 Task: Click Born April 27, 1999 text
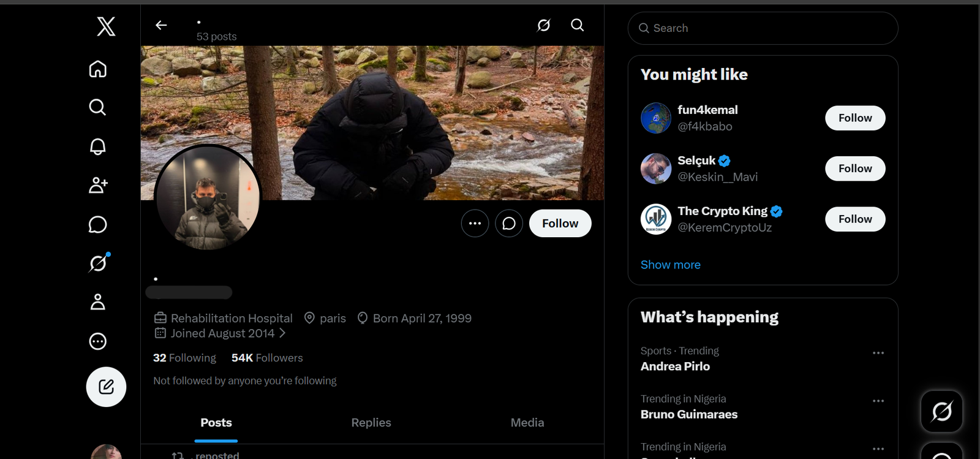pyautogui.click(x=422, y=319)
